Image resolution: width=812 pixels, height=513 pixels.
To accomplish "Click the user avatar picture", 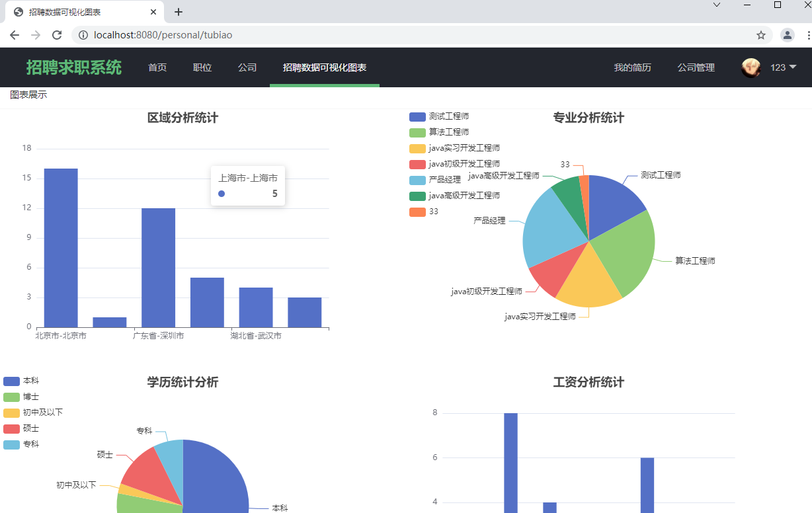I will pos(751,67).
